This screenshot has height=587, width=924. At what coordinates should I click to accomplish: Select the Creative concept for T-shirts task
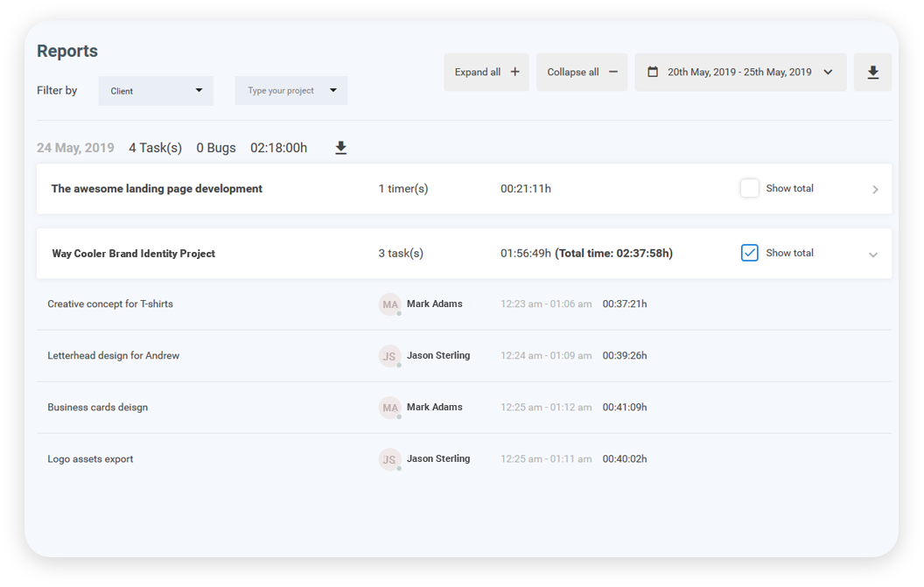(x=110, y=304)
